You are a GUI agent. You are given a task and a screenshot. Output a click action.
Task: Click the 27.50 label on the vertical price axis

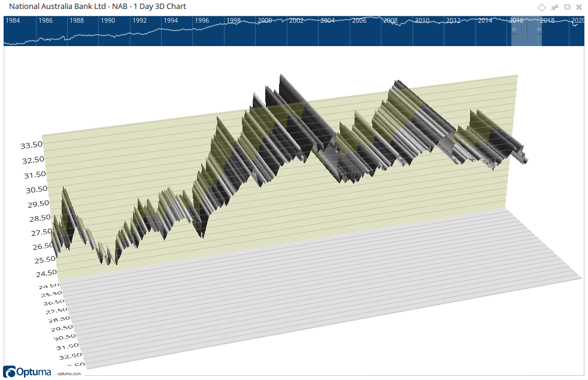tap(42, 232)
